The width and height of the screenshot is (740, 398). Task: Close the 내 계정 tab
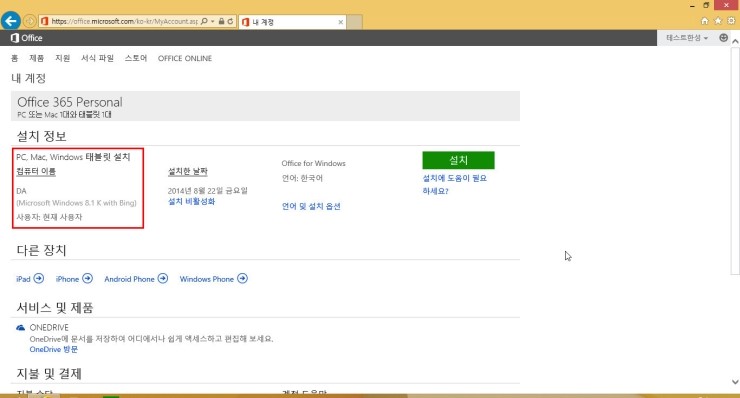(x=341, y=22)
